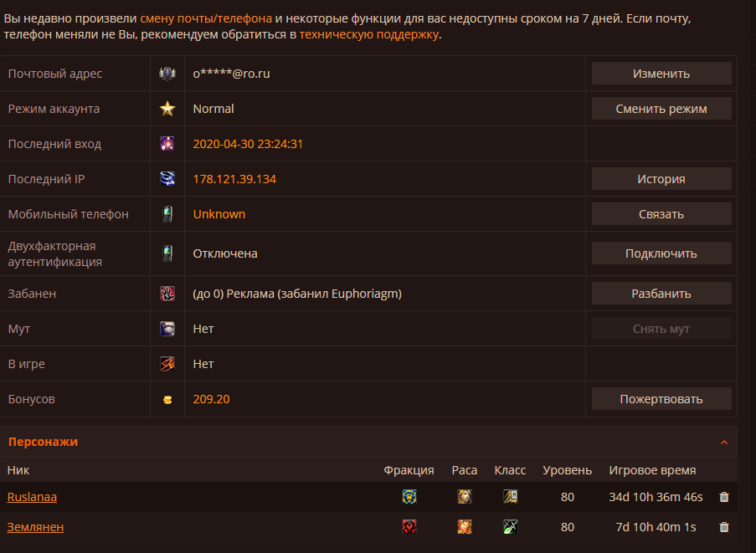Click Horde faction icon for Землянен
The image size is (756, 553).
[x=409, y=527]
